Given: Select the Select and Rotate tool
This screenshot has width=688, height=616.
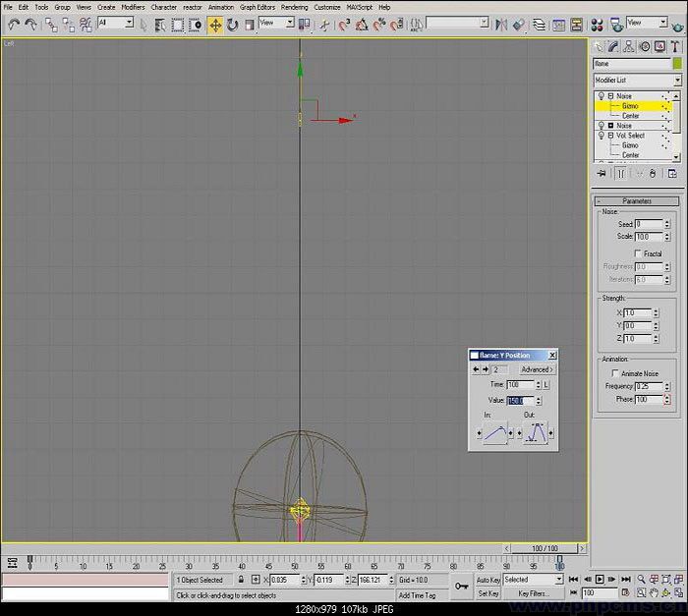Looking at the screenshot, I should (x=232, y=25).
